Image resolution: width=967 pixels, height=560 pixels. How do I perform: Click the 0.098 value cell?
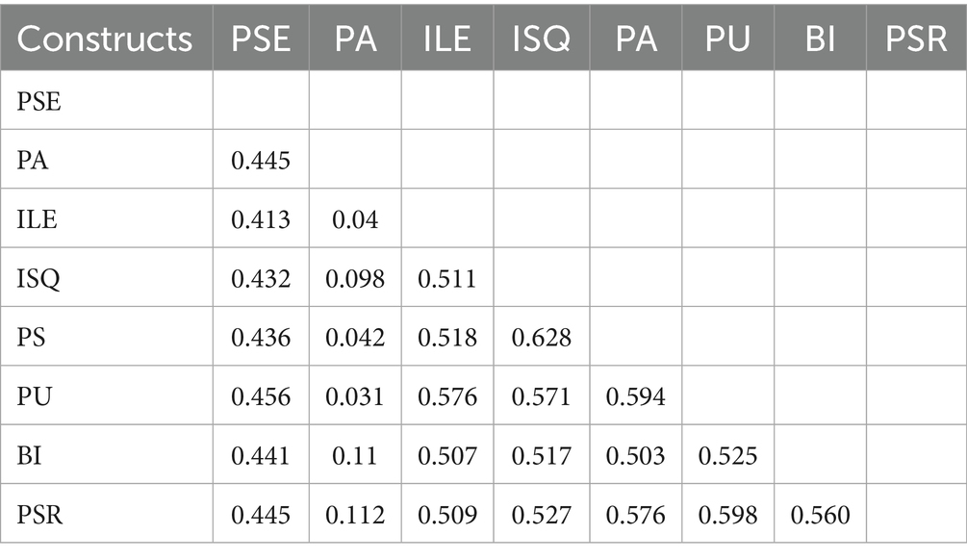coord(356,278)
